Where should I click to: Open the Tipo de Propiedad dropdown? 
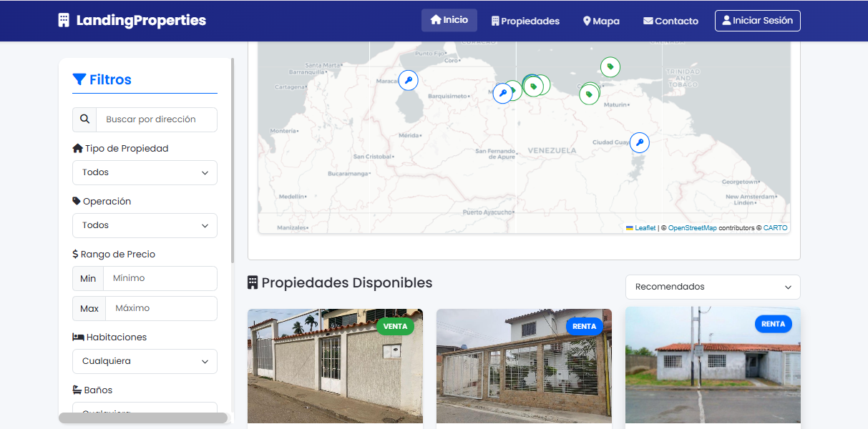click(145, 172)
